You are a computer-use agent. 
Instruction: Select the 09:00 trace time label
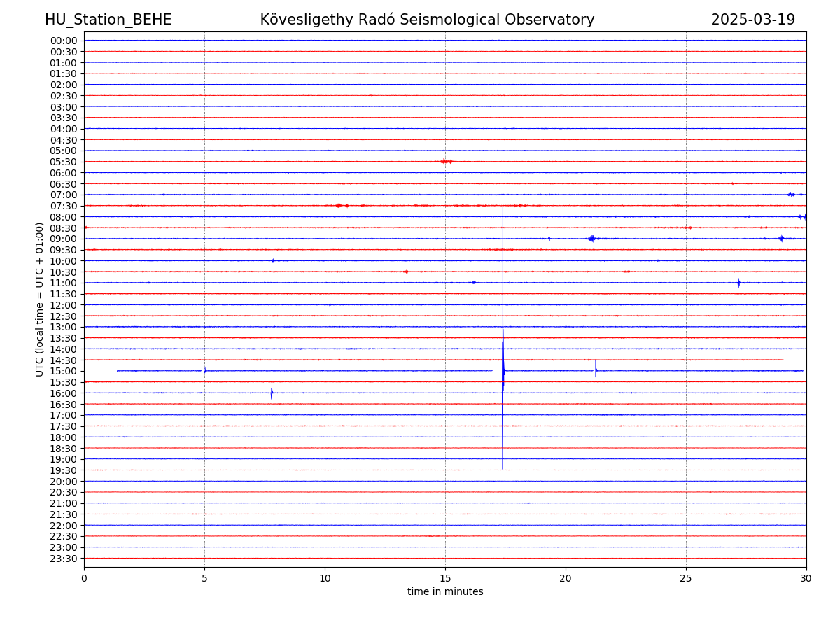(64, 239)
